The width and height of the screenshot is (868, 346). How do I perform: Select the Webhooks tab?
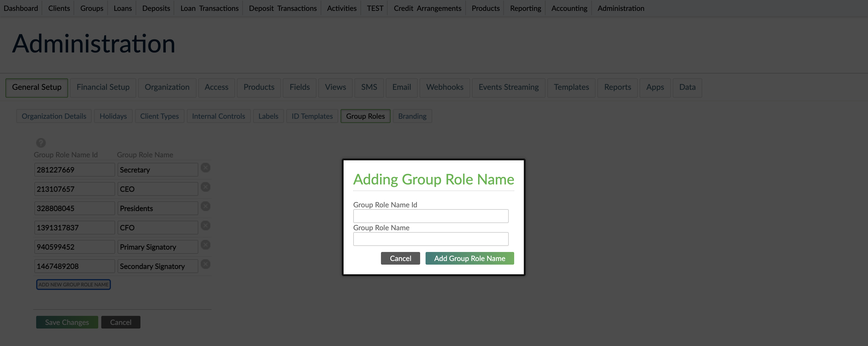click(445, 87)
